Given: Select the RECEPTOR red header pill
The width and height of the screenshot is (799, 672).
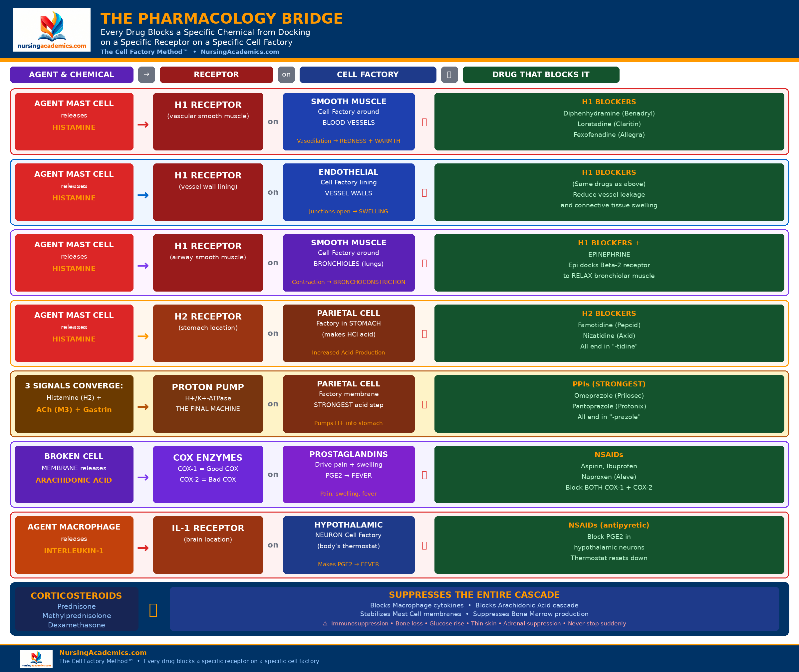Looking at the screenshot, I should [216, 75].
